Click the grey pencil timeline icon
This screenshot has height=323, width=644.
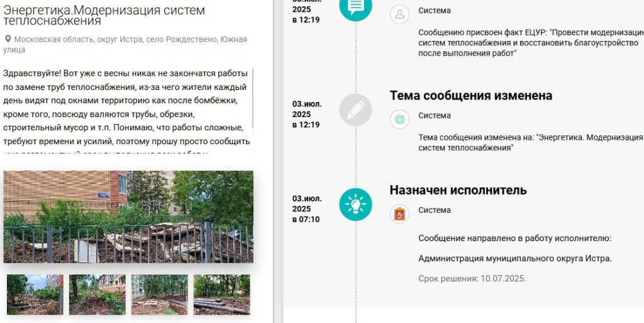[x=355, y=110]
